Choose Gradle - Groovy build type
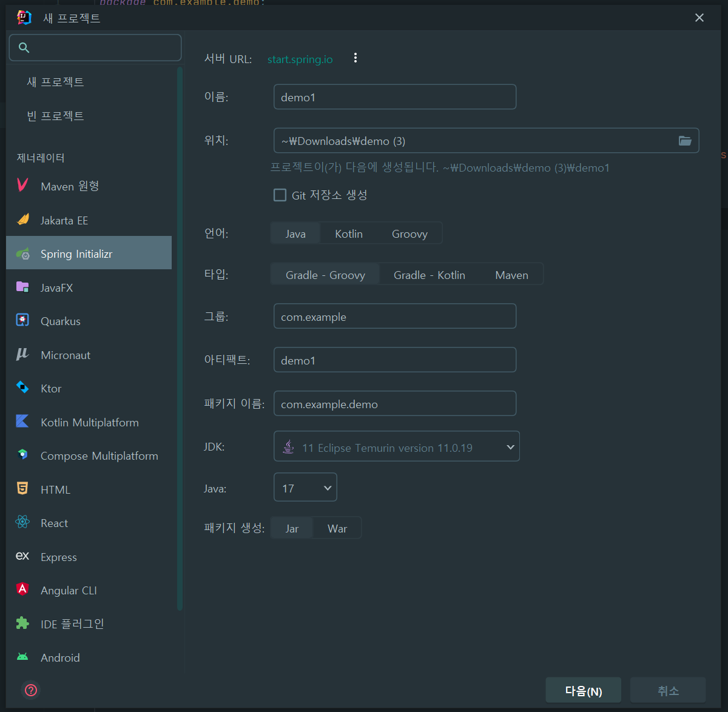 point(325,275)
